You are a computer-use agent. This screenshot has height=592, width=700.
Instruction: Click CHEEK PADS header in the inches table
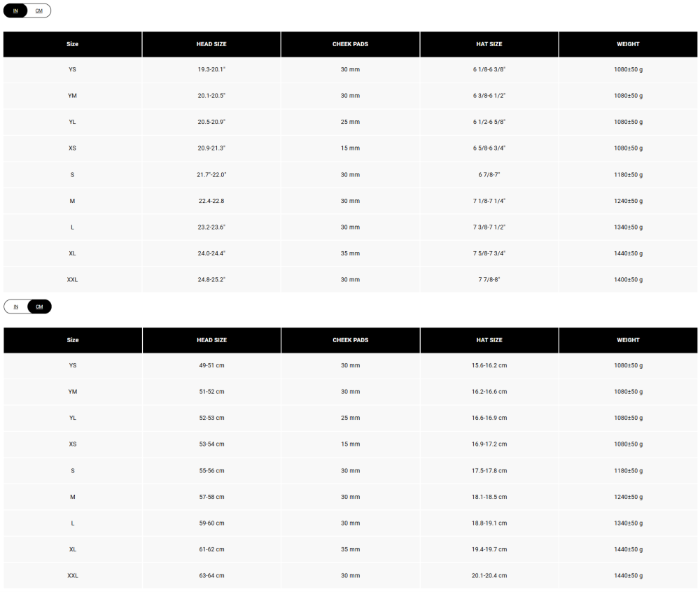[350, 44]
